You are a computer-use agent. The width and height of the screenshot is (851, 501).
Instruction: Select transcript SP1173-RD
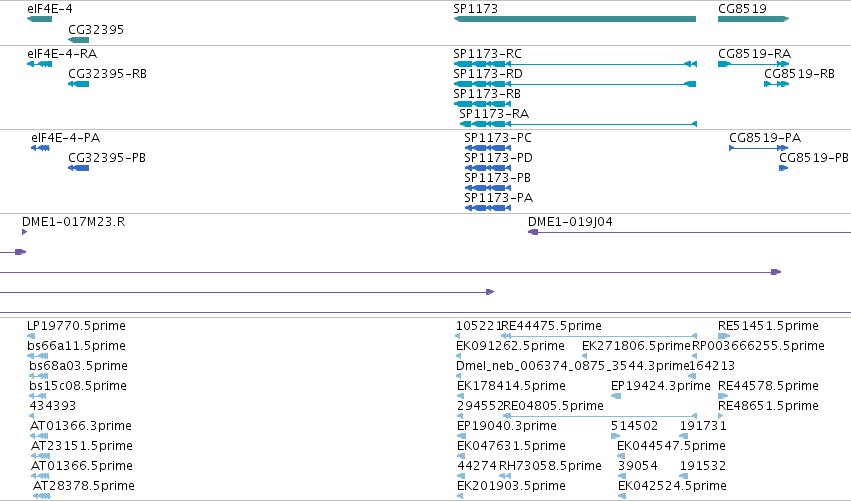point(575,84)
